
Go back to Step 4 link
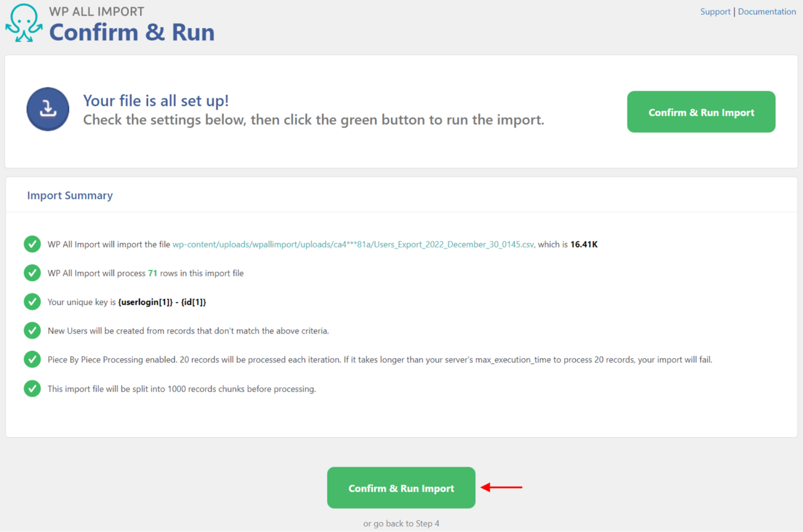tap(401, 523)
